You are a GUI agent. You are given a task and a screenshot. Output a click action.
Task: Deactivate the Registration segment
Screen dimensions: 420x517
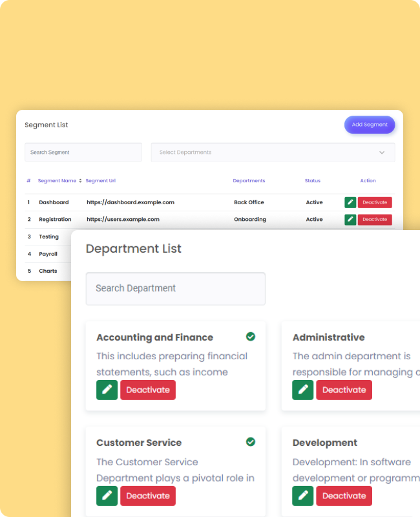click(x=375, y=219)
